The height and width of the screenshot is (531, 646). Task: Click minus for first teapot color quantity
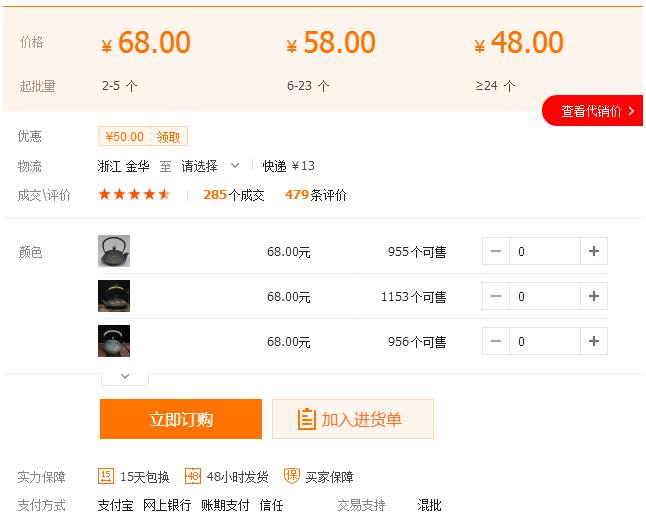tap(496, 251)
